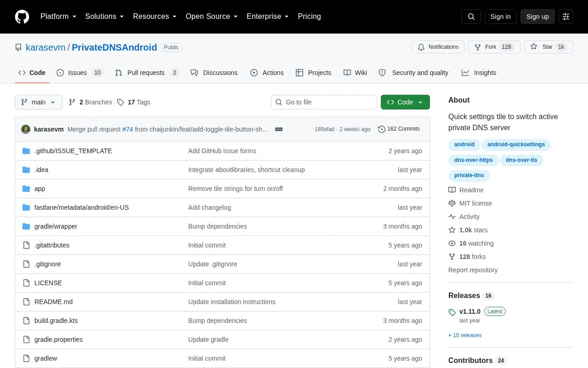Viewport: 588px width, 368px height.
Task: Switch to the Wiki tab
Action: 355,73
